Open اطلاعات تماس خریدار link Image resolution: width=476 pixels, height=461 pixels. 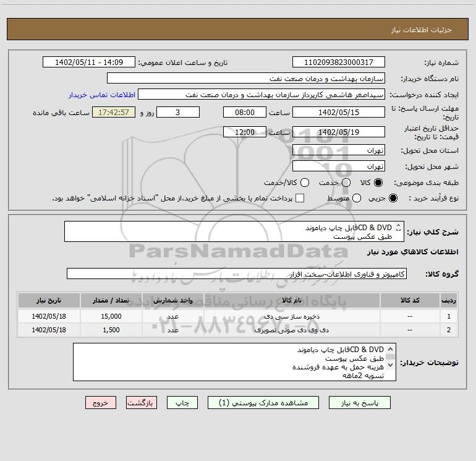[102, 95]
